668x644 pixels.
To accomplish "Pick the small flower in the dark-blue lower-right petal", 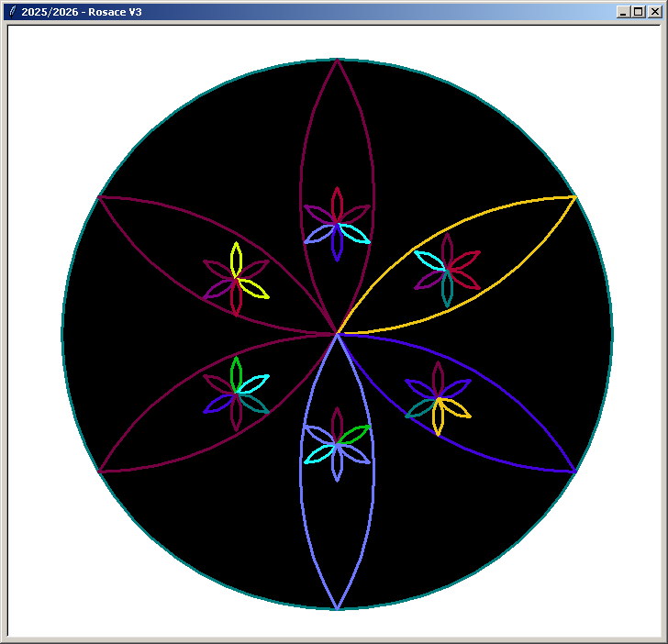I will tap(438, 398).
